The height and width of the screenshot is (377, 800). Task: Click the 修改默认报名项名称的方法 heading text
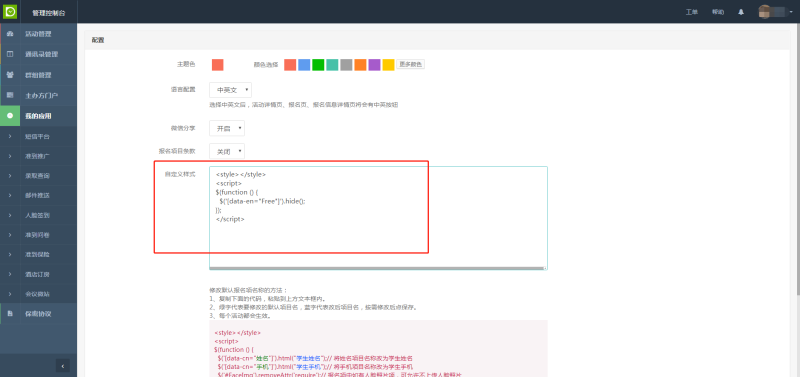coord(248,290)
